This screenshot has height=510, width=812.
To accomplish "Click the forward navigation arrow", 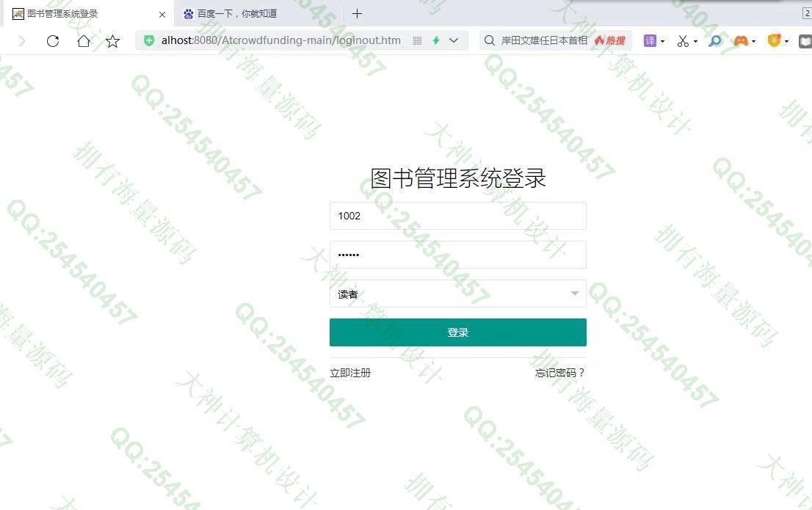I will 22,41.
